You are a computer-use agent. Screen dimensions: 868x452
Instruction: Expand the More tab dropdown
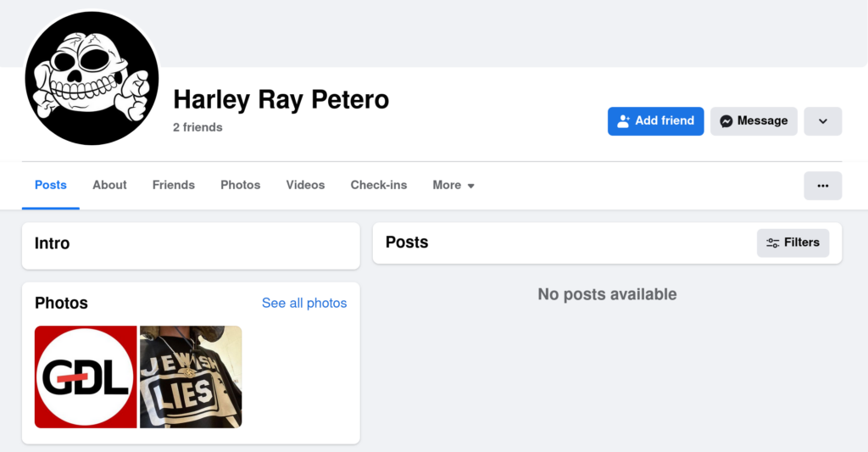453,185
